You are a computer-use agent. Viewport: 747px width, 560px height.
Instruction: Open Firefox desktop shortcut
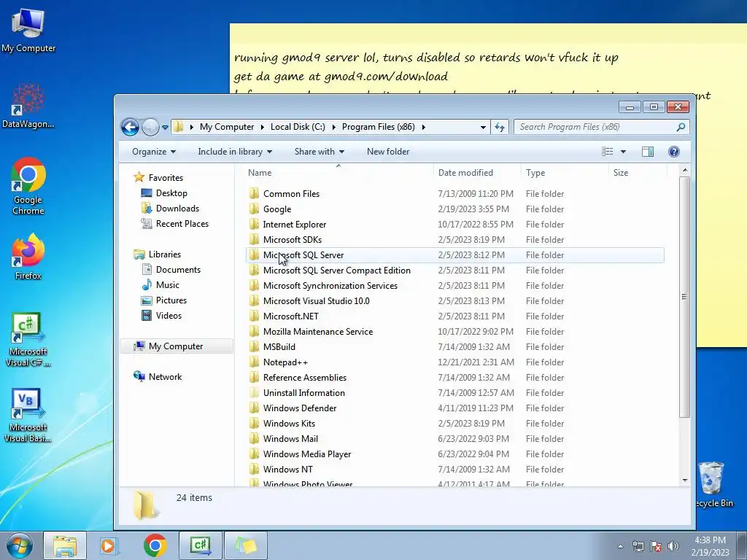[28, 257]
